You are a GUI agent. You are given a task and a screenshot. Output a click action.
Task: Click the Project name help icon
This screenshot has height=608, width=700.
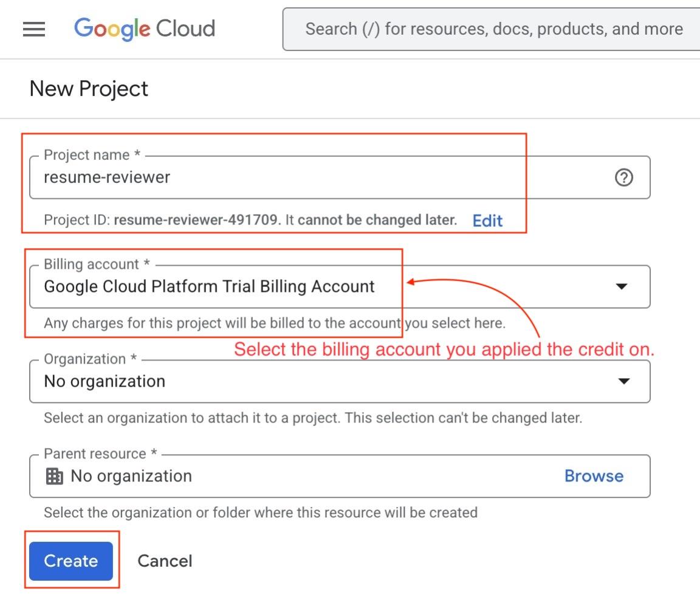[x=623, y=178]
